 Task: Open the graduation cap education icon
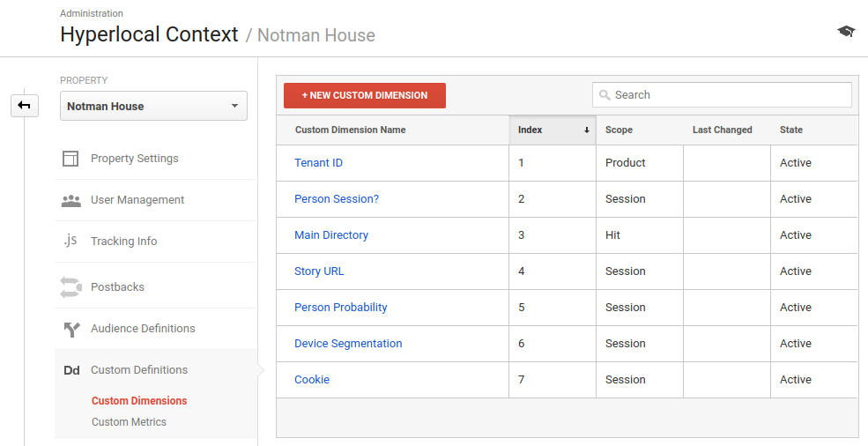click(846, 32)
